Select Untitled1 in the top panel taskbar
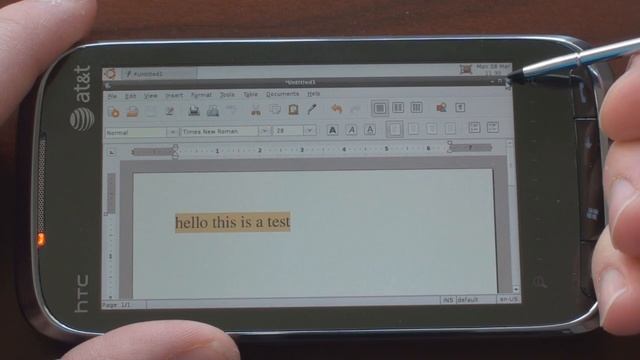Screen dimensions: 640x360 pos(159,73)
